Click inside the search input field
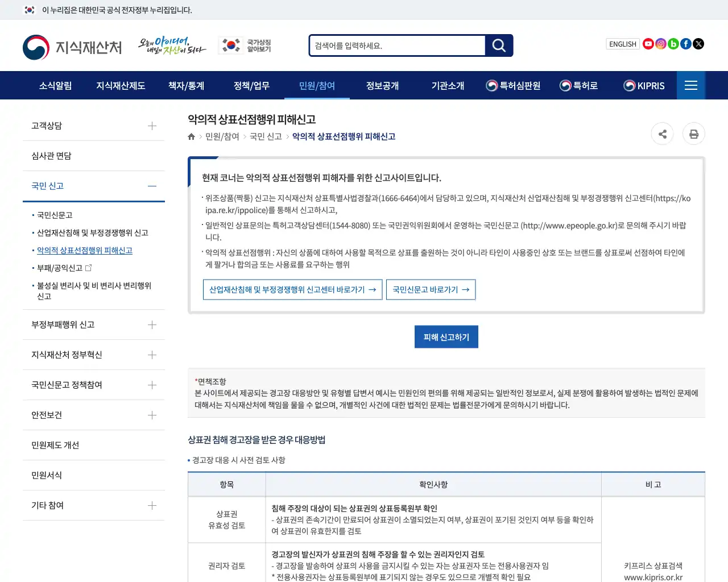This screenshot has width=728, height=582. click(x=397, y=45)
